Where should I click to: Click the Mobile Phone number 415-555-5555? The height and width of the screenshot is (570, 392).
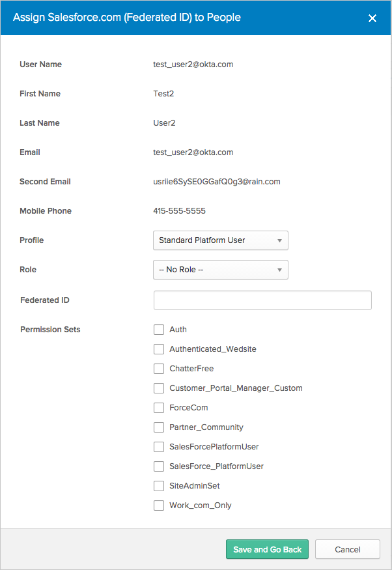pyautogui.click(x=180, y=211)
